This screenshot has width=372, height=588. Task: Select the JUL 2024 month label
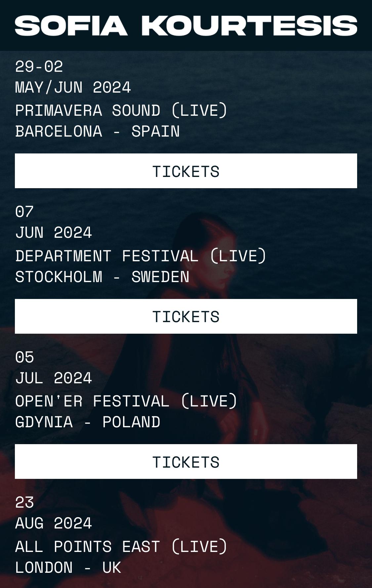54,378
